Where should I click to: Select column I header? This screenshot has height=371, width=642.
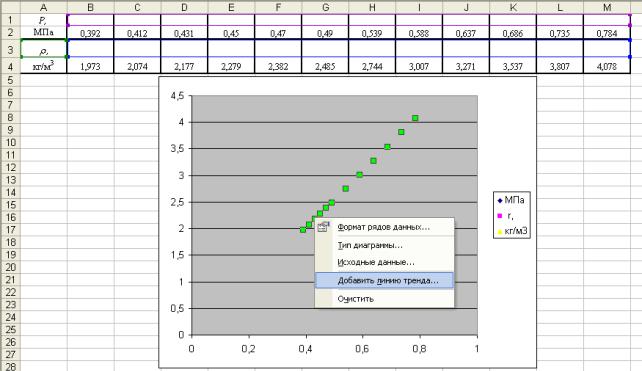pos(419,7)
